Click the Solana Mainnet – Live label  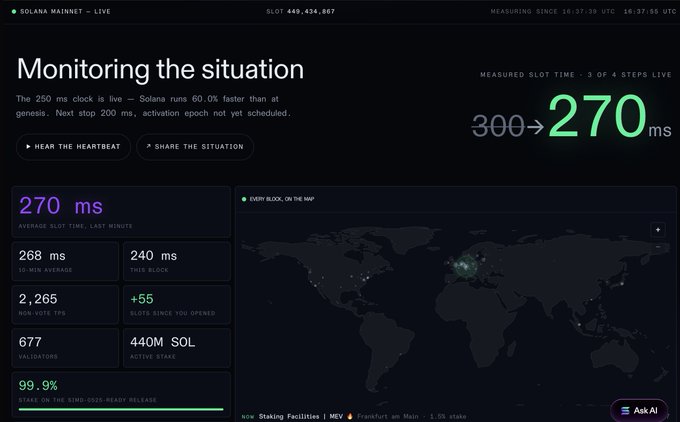click(65, 12)
